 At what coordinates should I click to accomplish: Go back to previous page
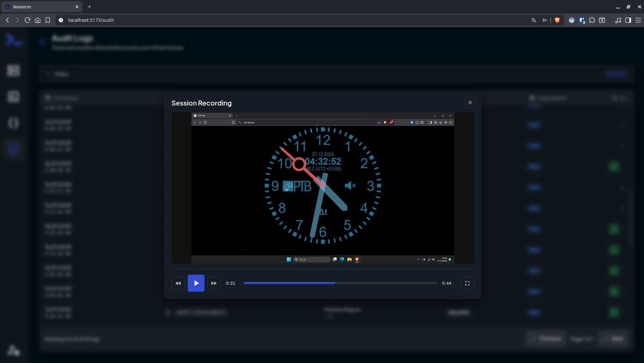7,20
